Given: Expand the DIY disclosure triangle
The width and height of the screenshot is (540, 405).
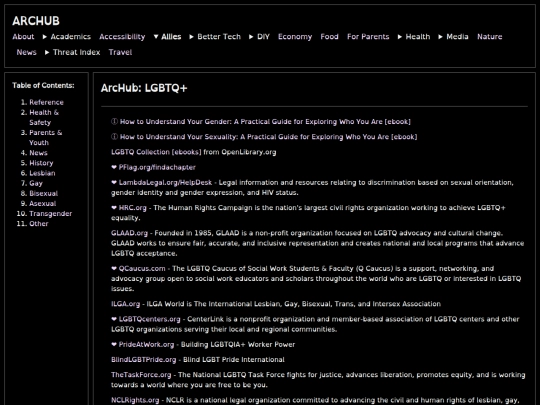Looking at the screenshot, I should coord(251,37).
